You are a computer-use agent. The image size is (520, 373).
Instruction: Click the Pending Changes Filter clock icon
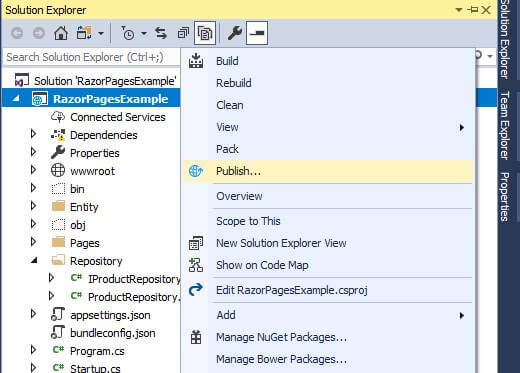(128, 33)
